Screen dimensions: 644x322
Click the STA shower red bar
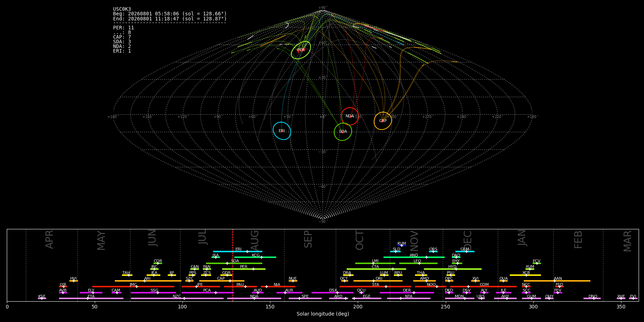[375, 287]
